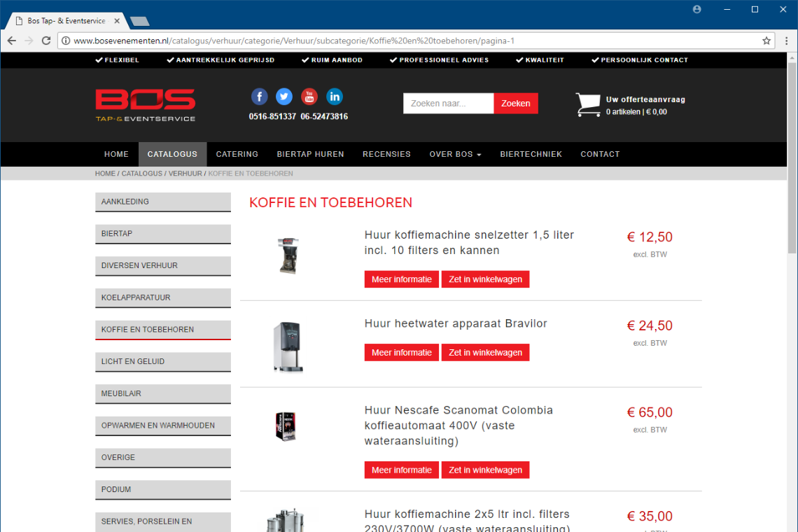Open Chrome's three-dot menu
798x532 pixels.
coord(786,41)
